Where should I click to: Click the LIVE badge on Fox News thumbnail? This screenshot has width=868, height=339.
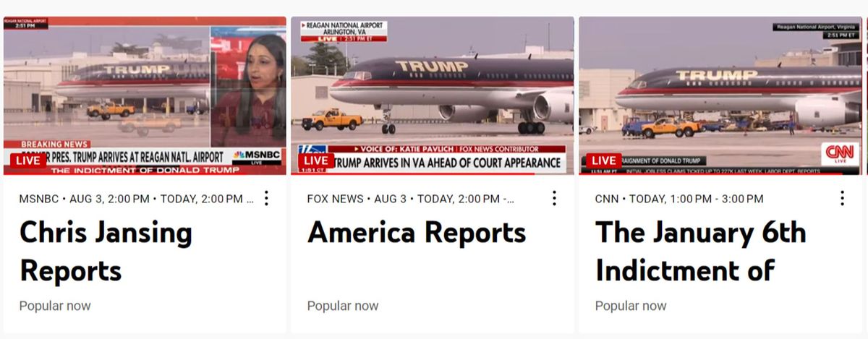point(316,160)
